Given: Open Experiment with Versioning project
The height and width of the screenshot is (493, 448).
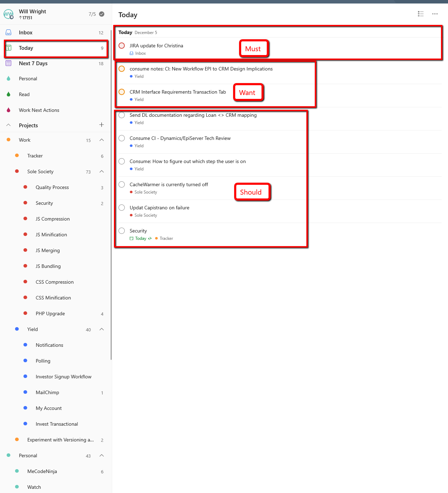Looking at the screenshot, I should click(x=55, y=440).
